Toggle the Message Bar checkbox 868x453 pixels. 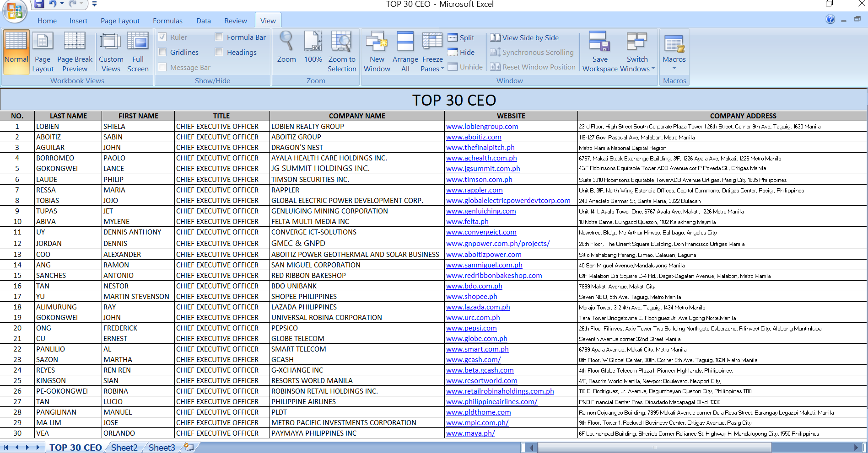point(162,67)
